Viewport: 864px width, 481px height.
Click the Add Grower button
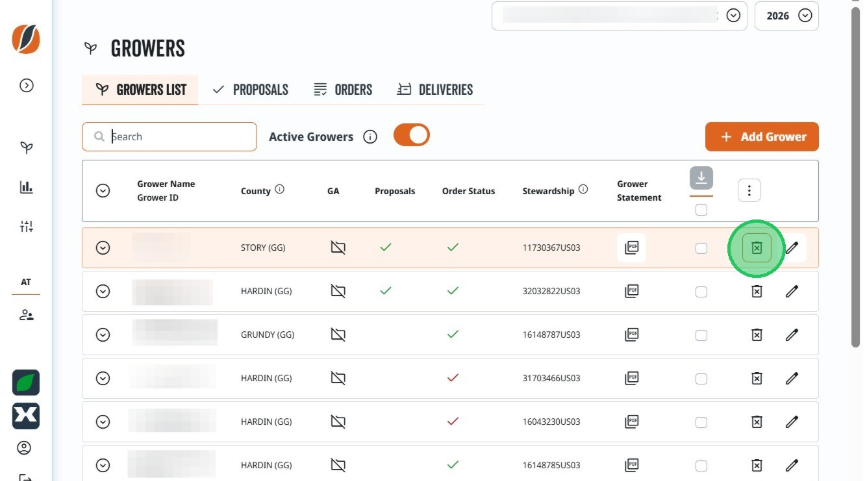(x=762, y=137)
